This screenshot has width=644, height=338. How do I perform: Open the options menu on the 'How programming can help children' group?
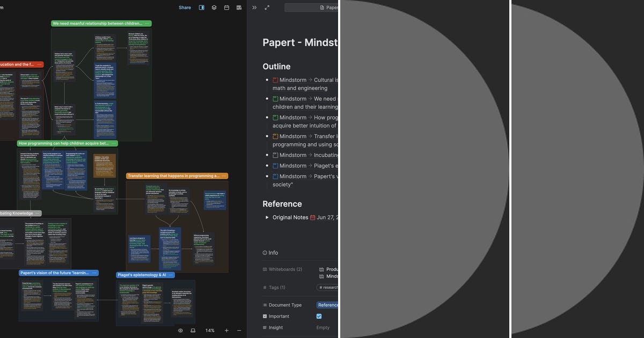coord(113,143)
